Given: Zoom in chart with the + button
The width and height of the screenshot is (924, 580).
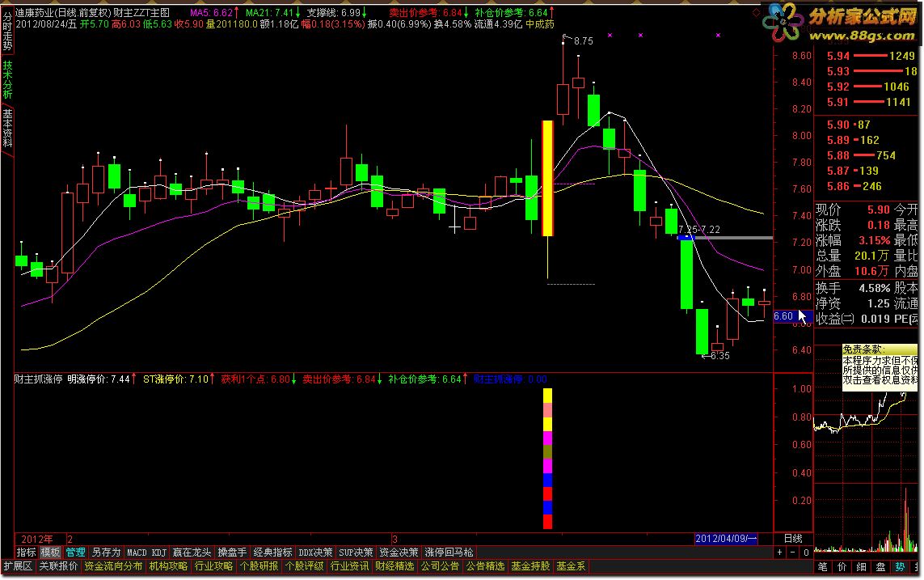Looking at the screenshot, I should click(779, 552).
